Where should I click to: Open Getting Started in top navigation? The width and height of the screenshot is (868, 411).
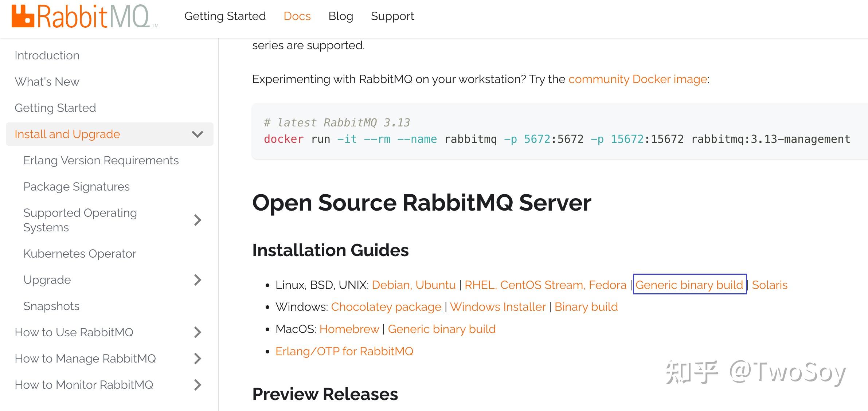225,16
